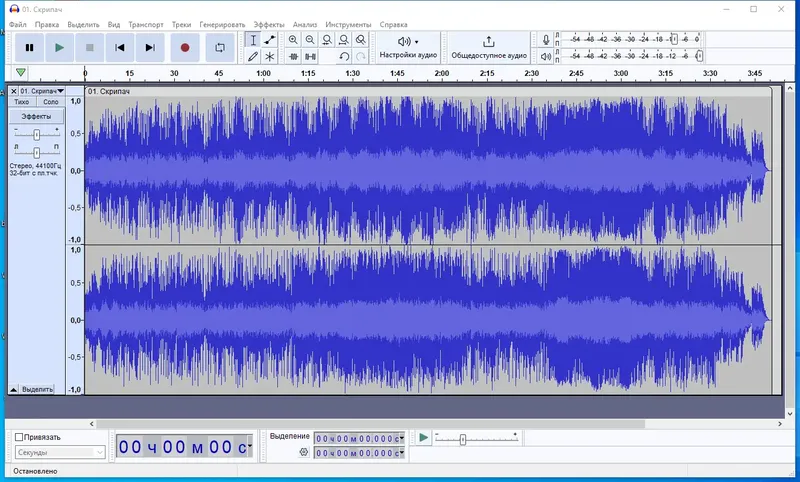Open the selection end time format dropdown
The height and width of the screenshot is (482, 800).
(402, 452)
